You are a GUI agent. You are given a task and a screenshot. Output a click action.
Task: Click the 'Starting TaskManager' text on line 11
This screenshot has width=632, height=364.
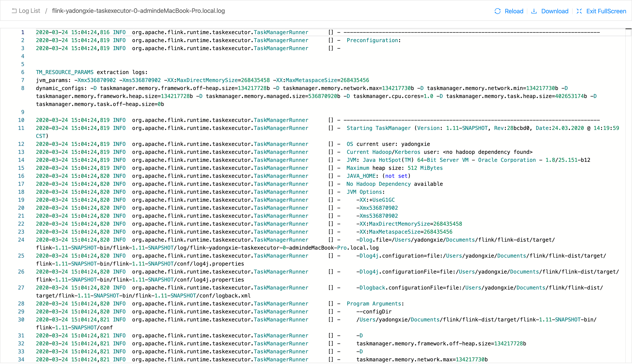tap(379, 128)
